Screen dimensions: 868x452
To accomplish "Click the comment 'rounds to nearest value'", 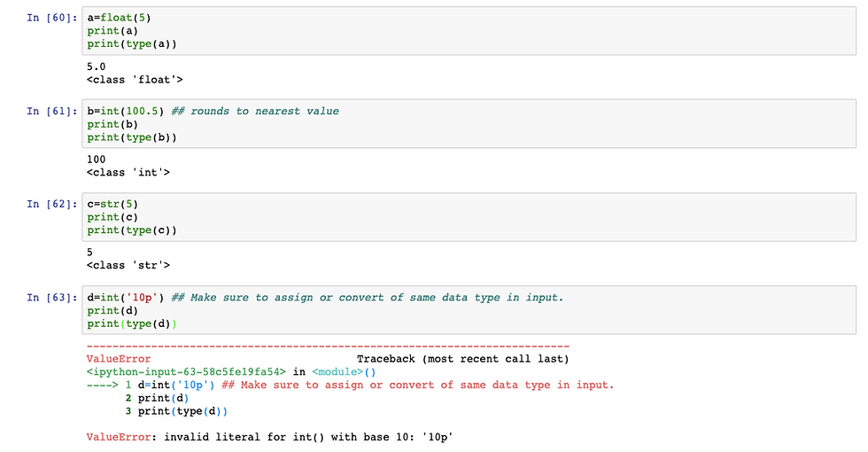I will point(255,112).
